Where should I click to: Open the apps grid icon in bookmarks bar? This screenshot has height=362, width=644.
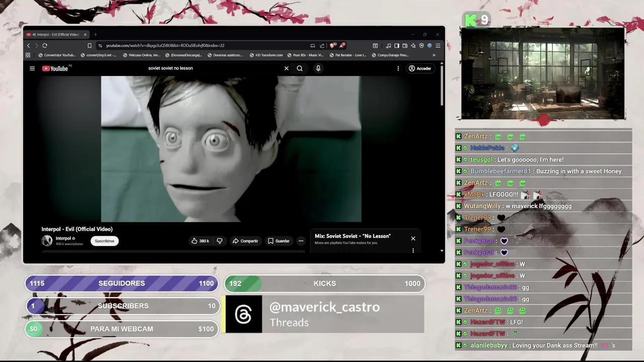click(28, 55)
